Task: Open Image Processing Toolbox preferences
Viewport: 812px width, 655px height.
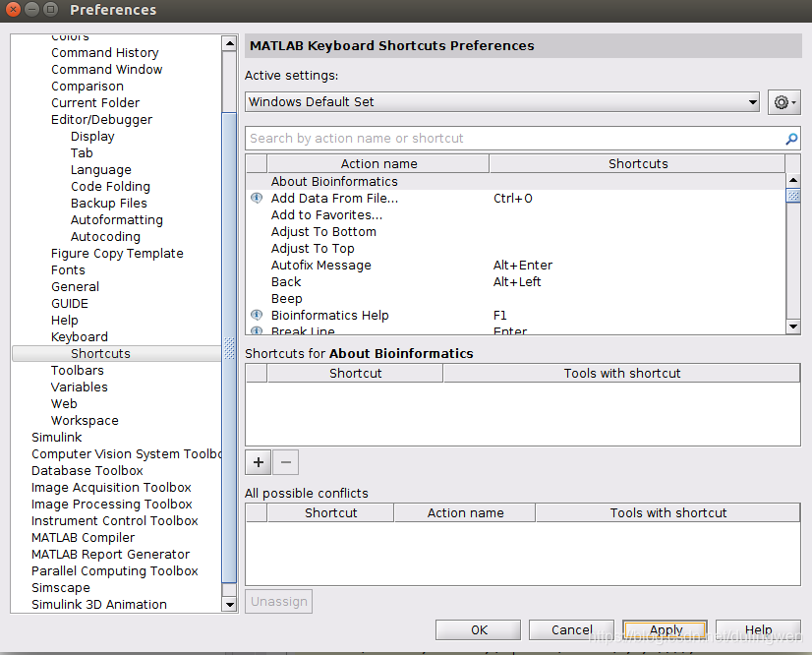Action: point(111,505)
